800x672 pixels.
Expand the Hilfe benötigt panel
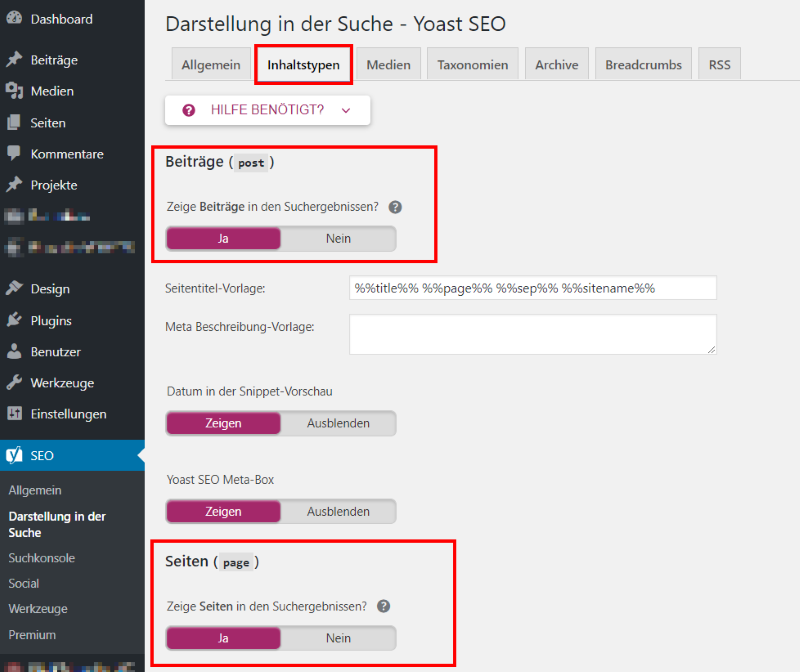267,110
